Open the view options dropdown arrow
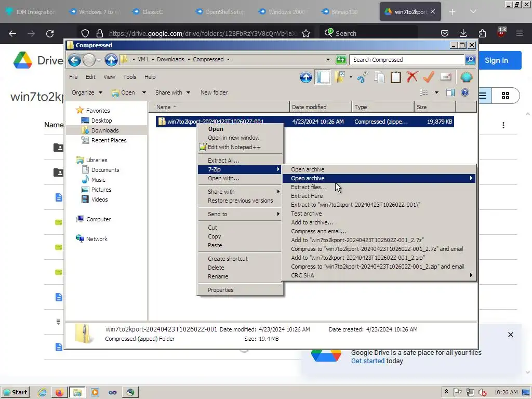The height and width of the screenshot is (399, 532). [x=436, y=92]
